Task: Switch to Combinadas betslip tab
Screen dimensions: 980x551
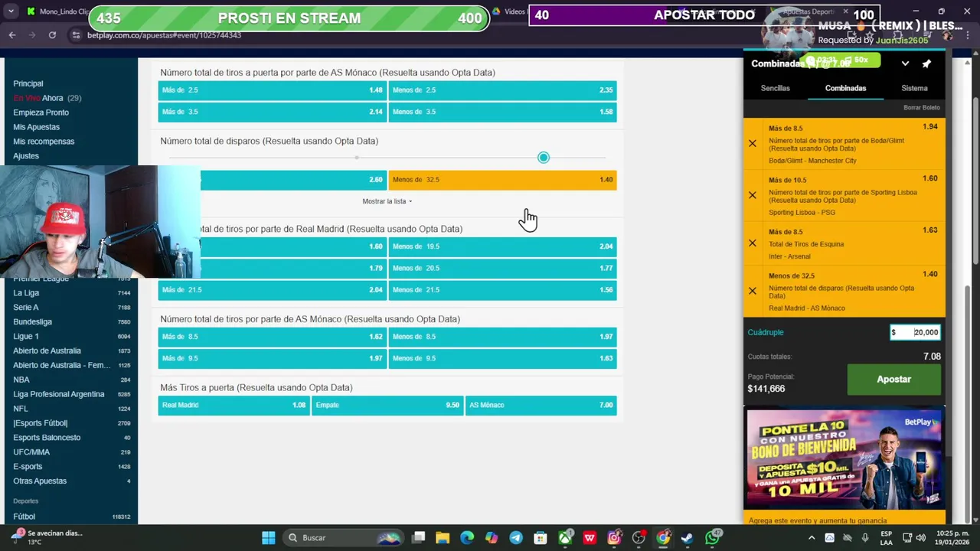Action: (845, 88)
